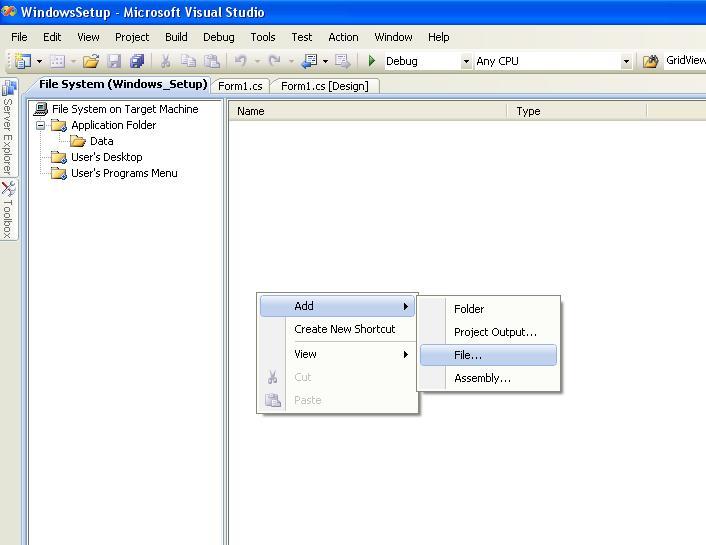The image size is (706, 545).
Task: Open the Action menu
Action: 344,37
